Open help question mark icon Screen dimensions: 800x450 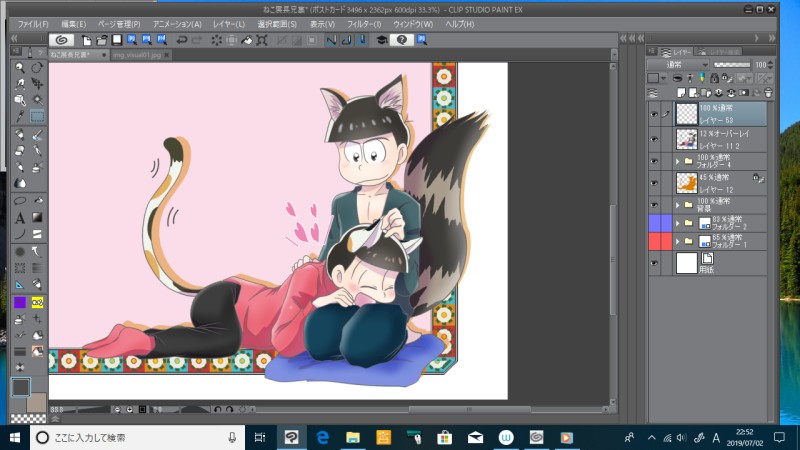tap(402, 40)
